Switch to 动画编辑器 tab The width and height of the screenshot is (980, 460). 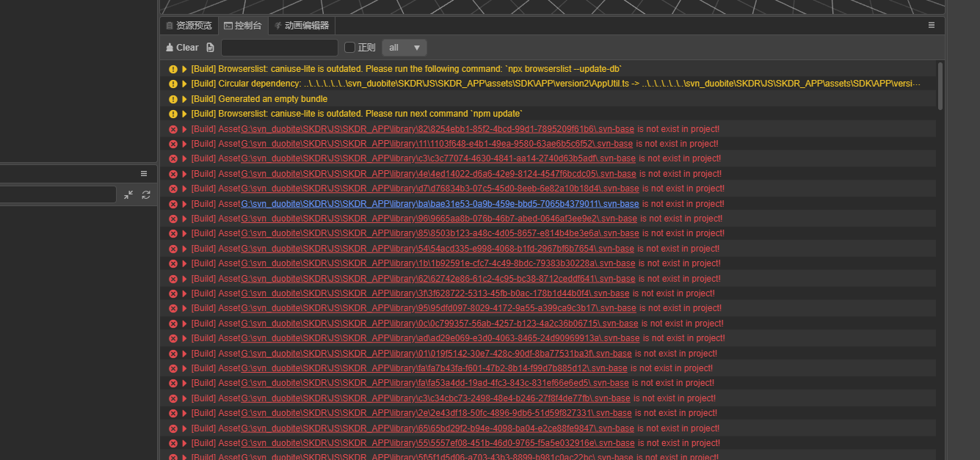click(x=302, y=25)
